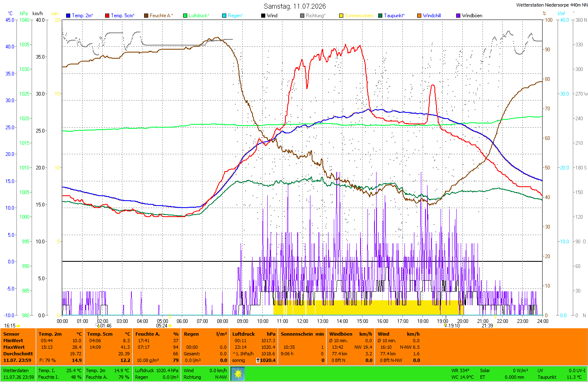Click the sunset marker at 21:39
The image size is (588, 382).
(x=496, y=326)
